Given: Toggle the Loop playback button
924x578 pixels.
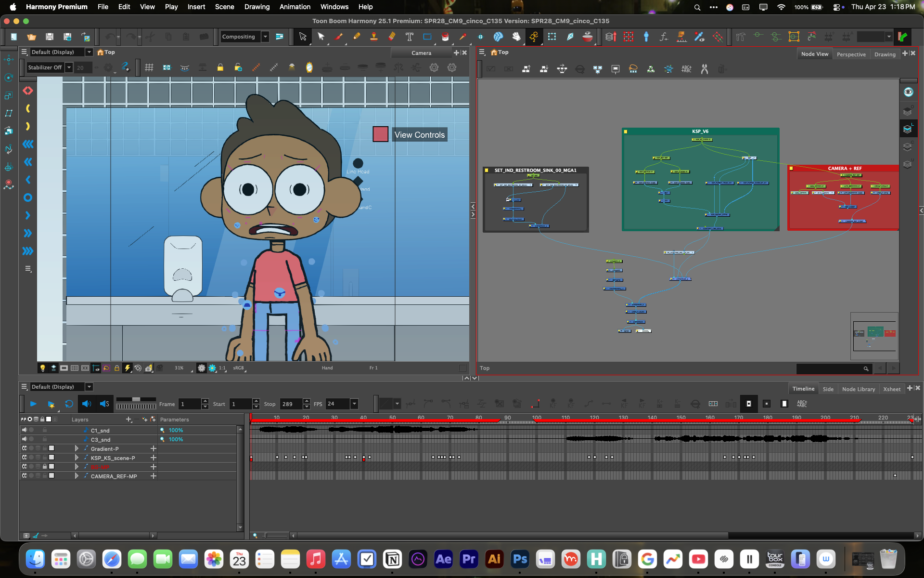Looking at the screenshot, I should point(69,404).
